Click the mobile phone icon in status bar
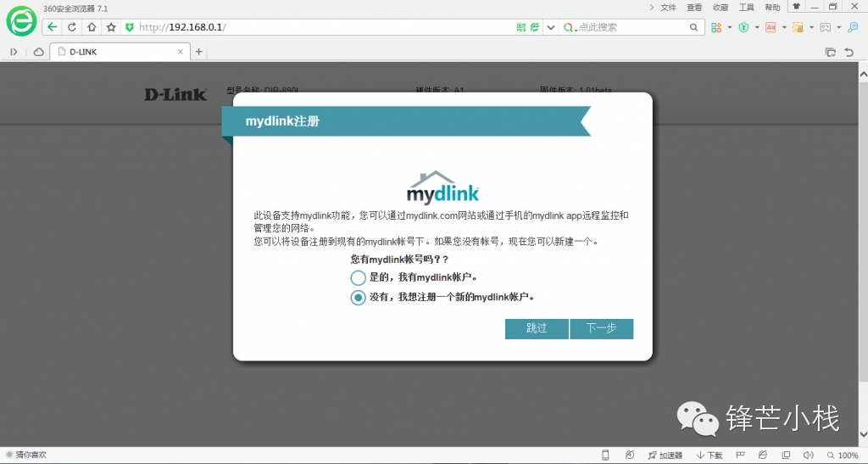The image size is (868, 464). click(605, 456)
